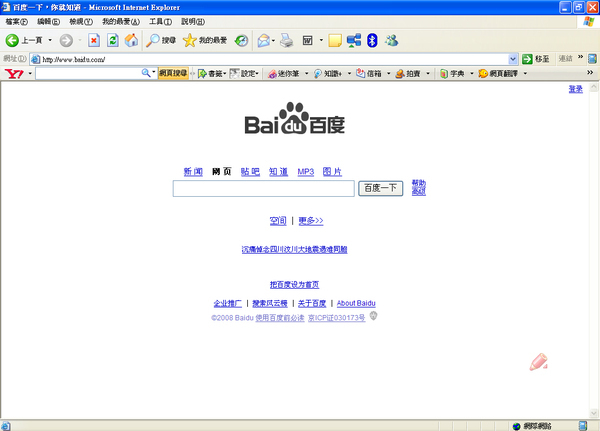
Task: Click the Forward arrow button
Action: point(66,40)
